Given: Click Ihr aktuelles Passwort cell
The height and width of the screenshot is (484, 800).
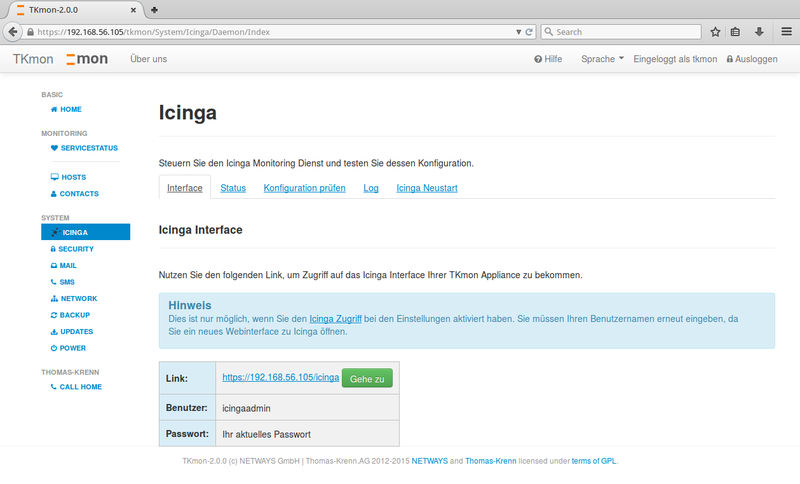Looking at the screenshot, I should (x=308, y=434).
